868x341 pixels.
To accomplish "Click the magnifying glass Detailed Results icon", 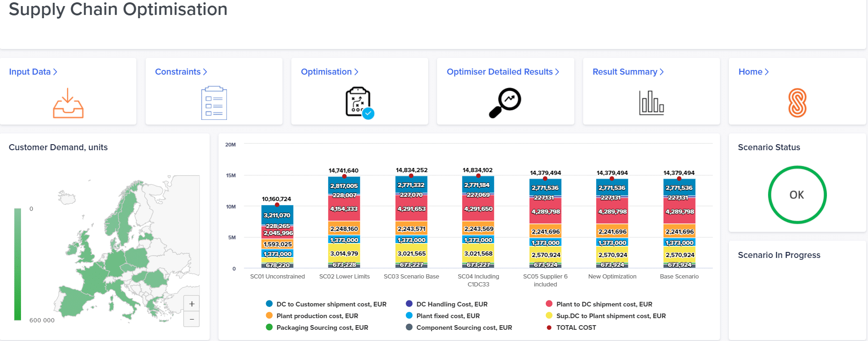I will coord(505,103).
